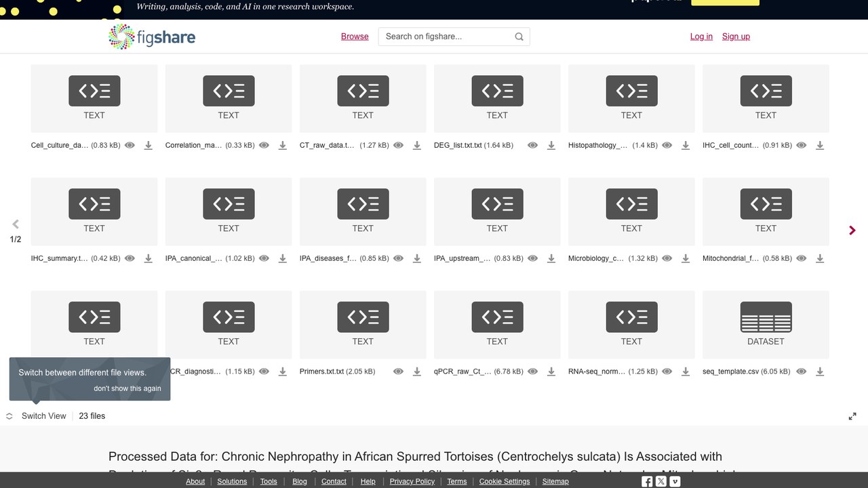Go to previous page of files
868x488 pixels.
(16, 224)
